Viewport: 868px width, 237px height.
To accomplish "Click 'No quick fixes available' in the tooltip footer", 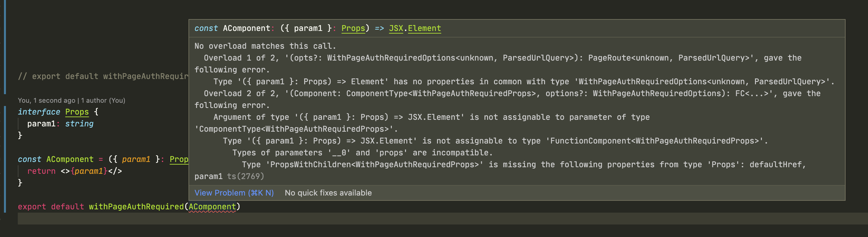I will pyautogui.click(x=328, y=193).
